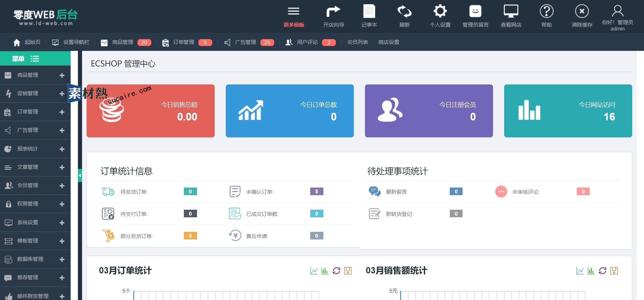Open the 待发货订单 count badge
This screenshot has width=644, height=300.
pyautogui.click(x=190, y=191)
